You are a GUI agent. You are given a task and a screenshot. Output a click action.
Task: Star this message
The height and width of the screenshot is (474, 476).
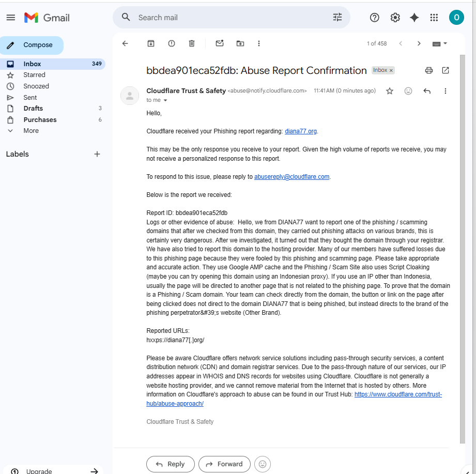click(x=390, y=91)
